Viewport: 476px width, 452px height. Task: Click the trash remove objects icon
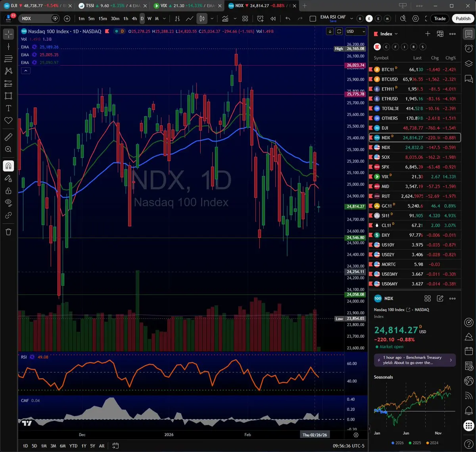(8, 232)
